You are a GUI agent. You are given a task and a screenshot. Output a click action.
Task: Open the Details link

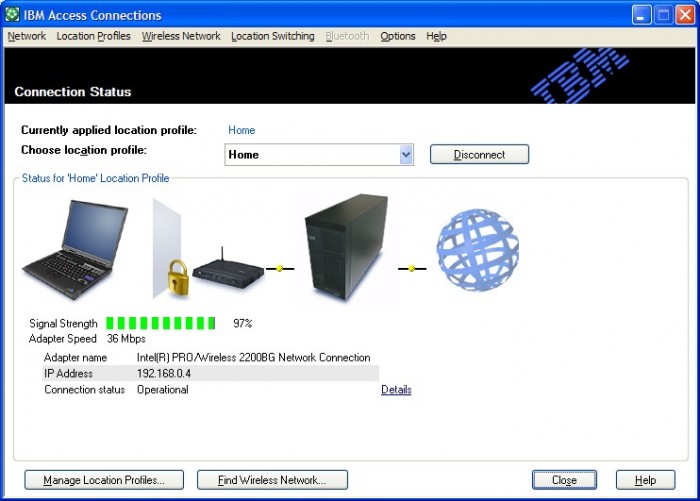pyautogui.click(x=396, y=390)
